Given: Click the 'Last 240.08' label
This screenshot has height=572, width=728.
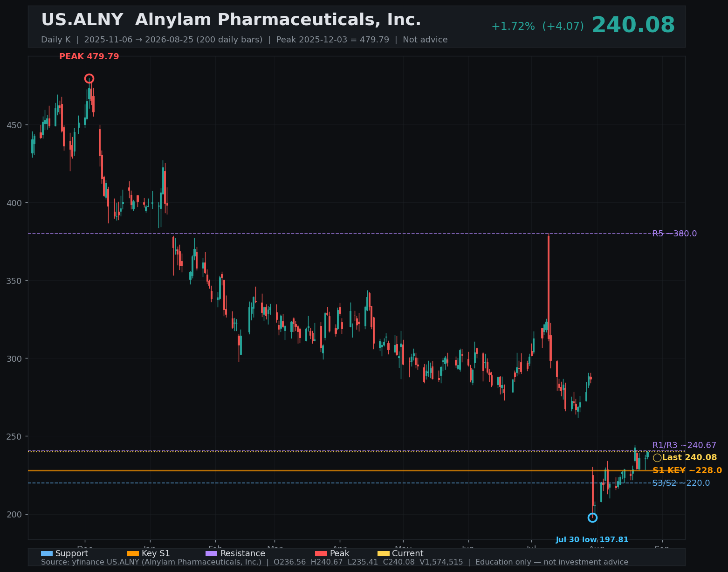Looking at the screenshot, I should tap(689, 457).
